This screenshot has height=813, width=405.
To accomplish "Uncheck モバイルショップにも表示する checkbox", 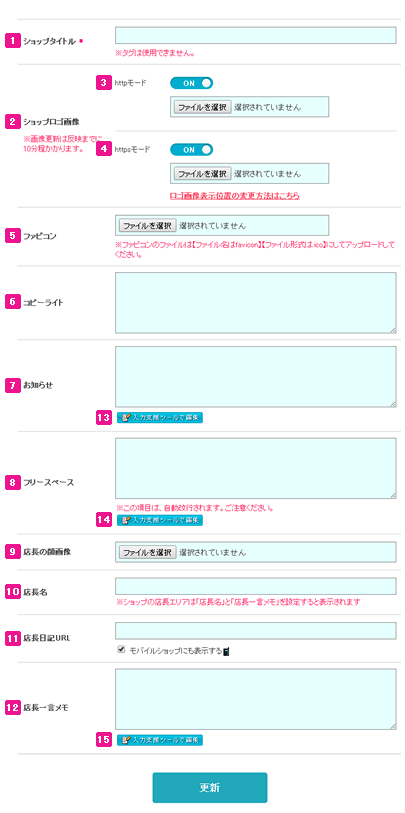I will (x=122, y=649).
